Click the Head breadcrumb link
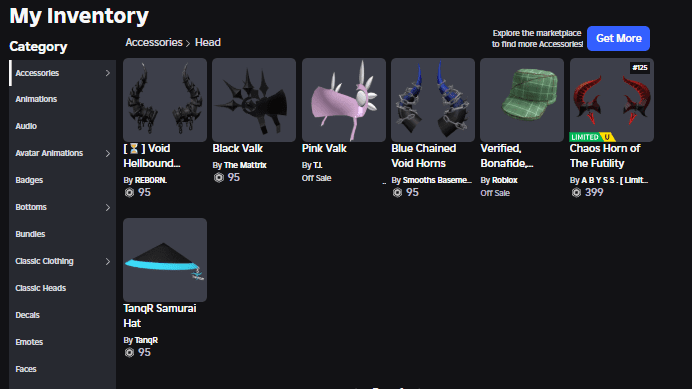692x389 pixels. click(x=208, y=42)
